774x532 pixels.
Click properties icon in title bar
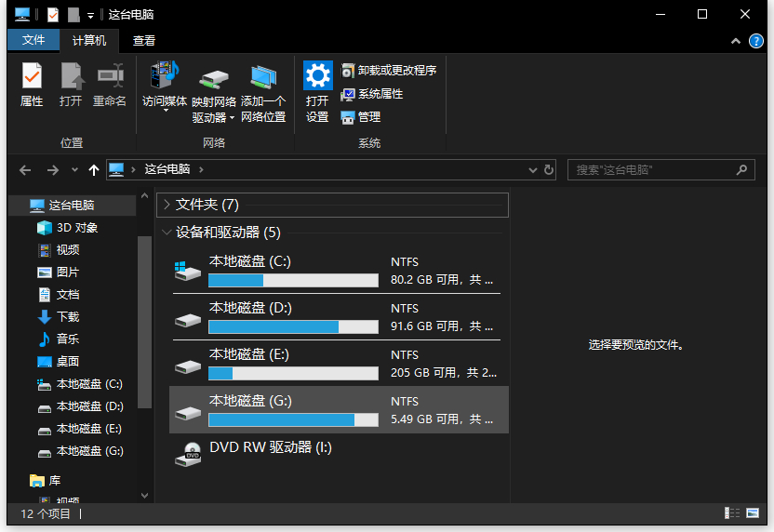[x=53, y=15]
